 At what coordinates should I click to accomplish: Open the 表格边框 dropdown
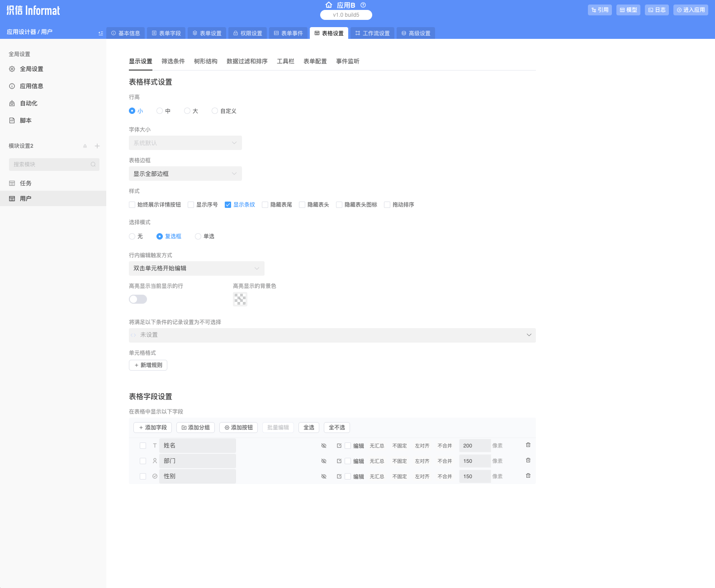pyautogui.click(x=185, y=174)
